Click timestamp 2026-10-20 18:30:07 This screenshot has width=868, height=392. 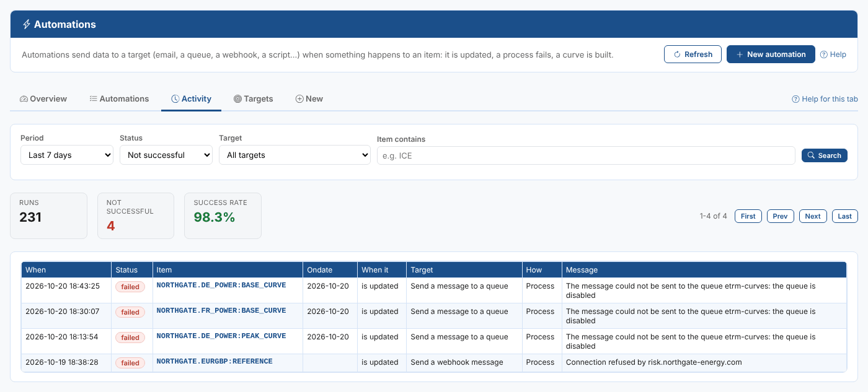[62, 311]
